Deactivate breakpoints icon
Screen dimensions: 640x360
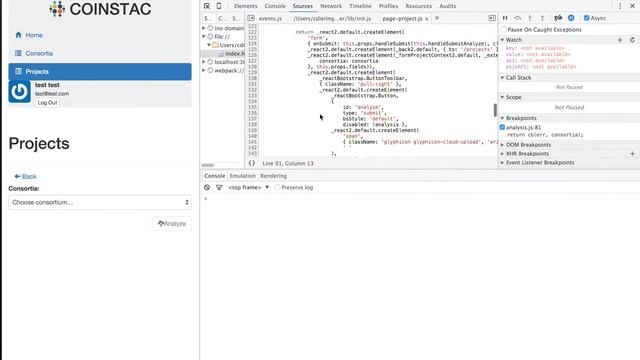558,18
